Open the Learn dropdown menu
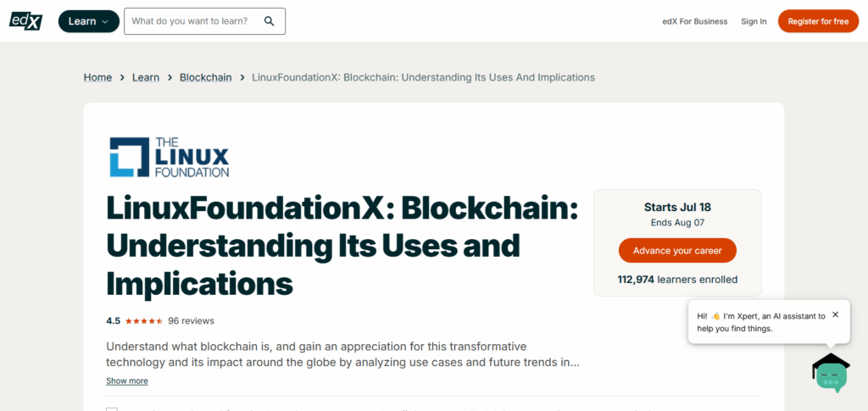This screenshot has height=411, width=868. [88, 21]
